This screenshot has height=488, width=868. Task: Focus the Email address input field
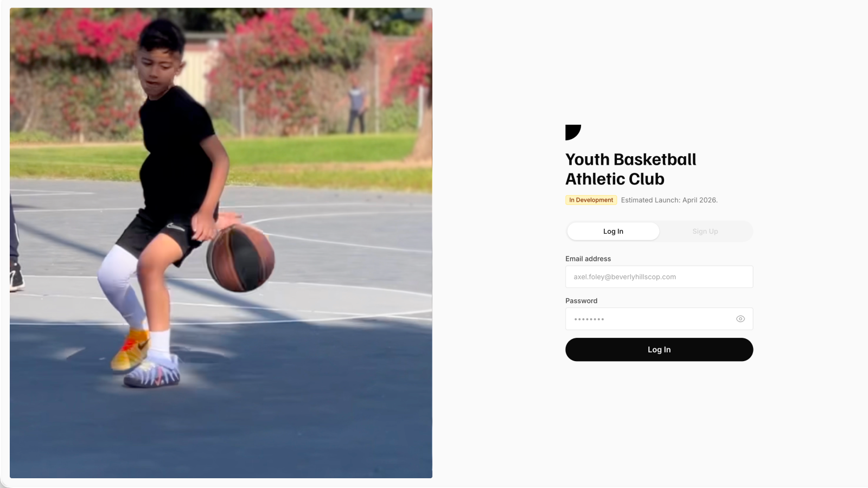pyautogui.click(x=659, y=277)
